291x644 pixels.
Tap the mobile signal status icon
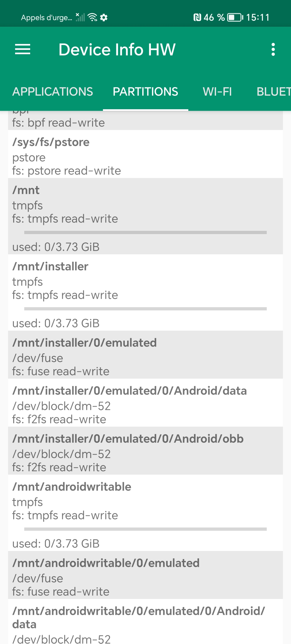point(80,17)
